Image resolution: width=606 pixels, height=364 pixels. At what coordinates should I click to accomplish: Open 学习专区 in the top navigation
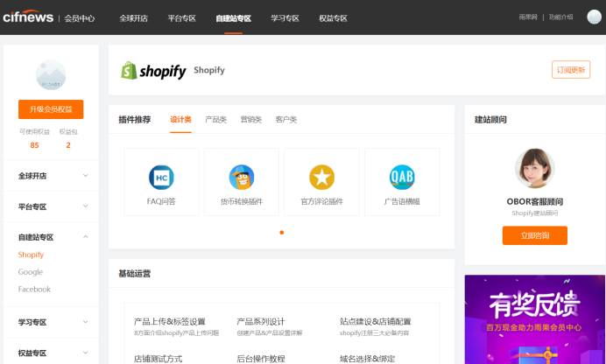pyautogui.click(x=285, y=18)
